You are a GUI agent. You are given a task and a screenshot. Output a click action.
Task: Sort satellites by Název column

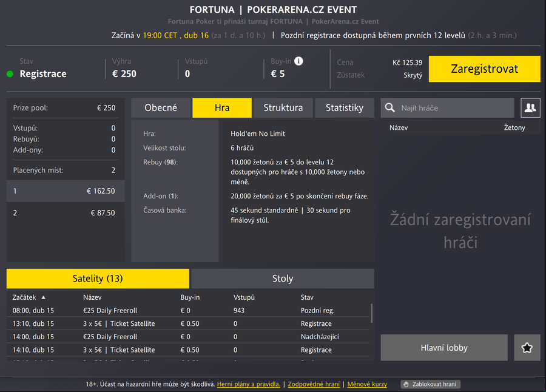[x=92, y=297]
